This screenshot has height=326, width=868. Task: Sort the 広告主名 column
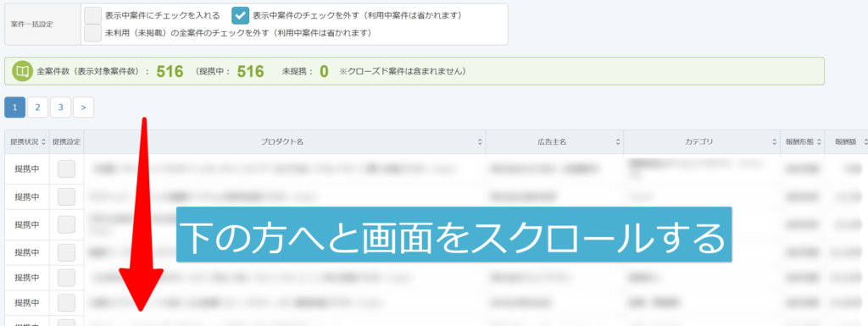618,142
